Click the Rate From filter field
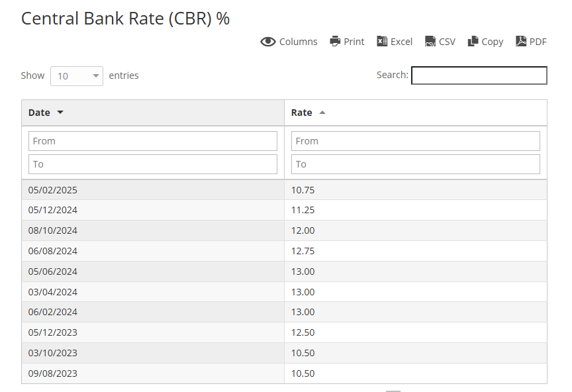The image size is (572, 392). coord(416,141)
